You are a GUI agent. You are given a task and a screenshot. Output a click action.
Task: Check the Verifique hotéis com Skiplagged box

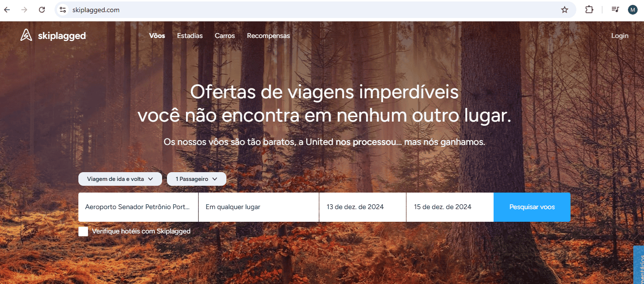point(83,231)
